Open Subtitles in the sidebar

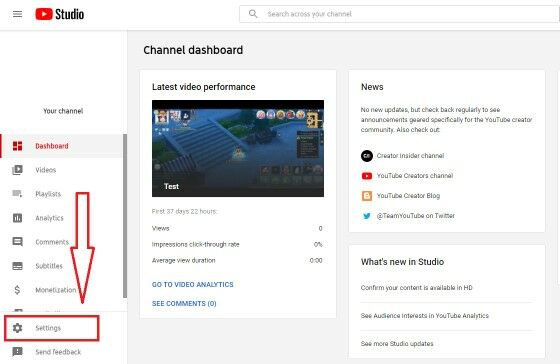coord(49,266)
